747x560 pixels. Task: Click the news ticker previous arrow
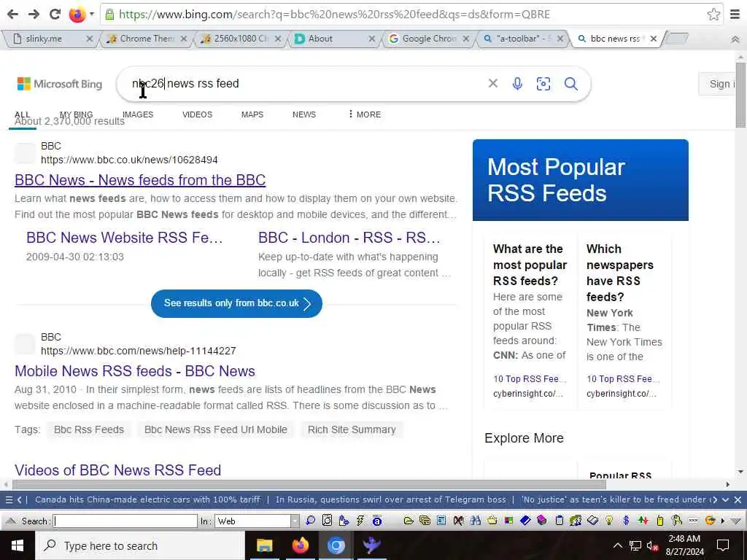[x=20, y=499]
